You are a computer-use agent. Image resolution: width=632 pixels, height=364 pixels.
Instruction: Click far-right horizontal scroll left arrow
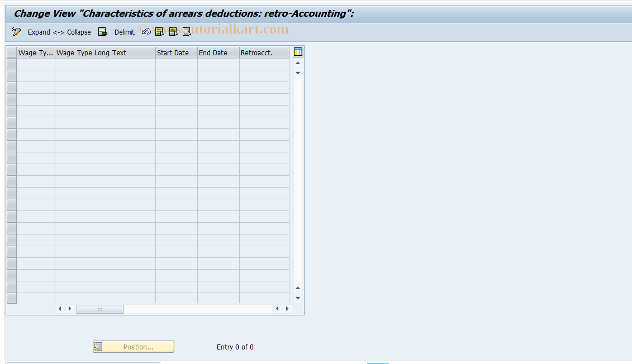[x=277, y=308]
